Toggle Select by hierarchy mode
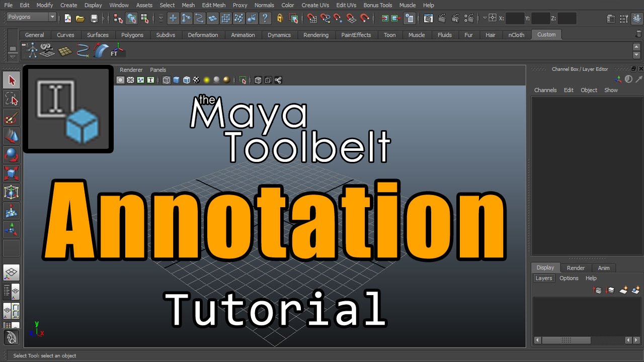 (x=118, y=19)
